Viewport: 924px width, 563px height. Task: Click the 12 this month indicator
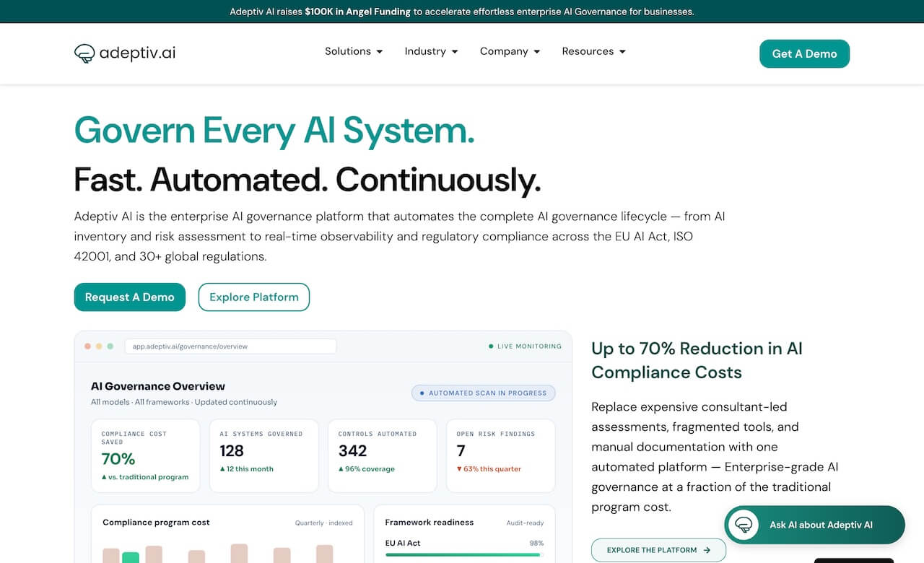(247, 469)
